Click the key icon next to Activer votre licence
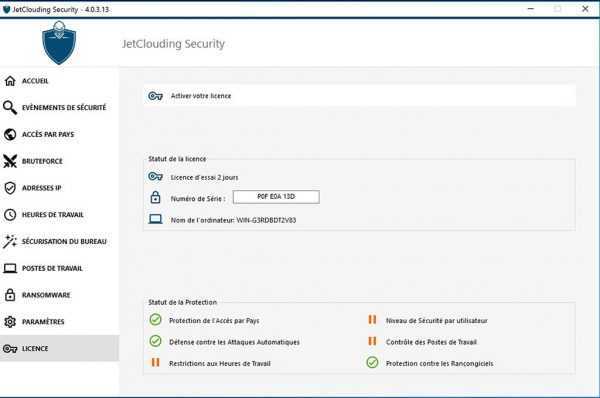This screenshot has height=398, width=600. tap(155, 96)
